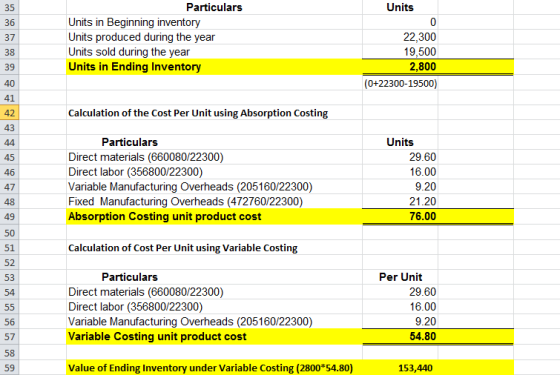Click the 'Per Unit' header

click(400, 277)
